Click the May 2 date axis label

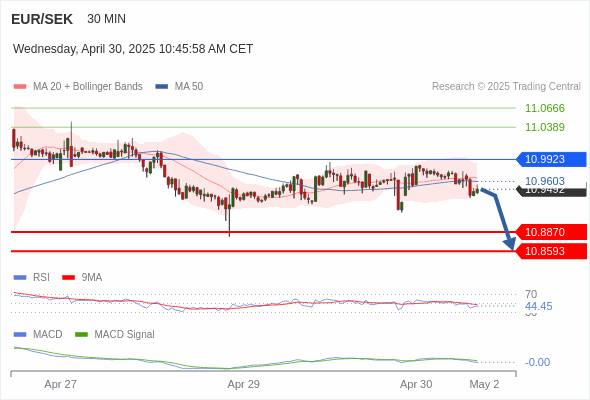(x=484, y=385)
